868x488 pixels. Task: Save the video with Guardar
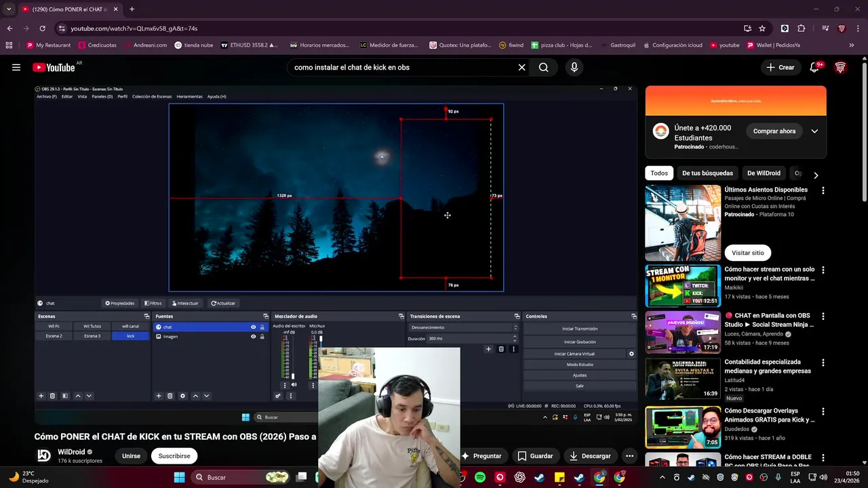coord(535,456)
